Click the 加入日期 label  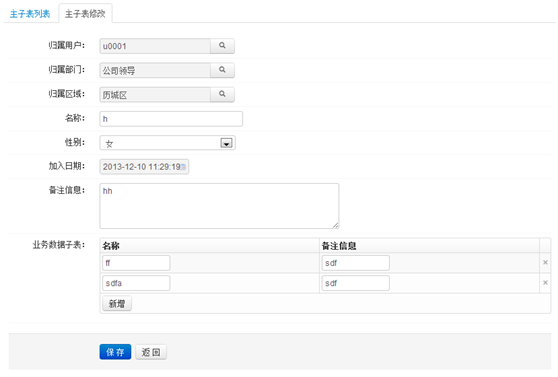67,166
